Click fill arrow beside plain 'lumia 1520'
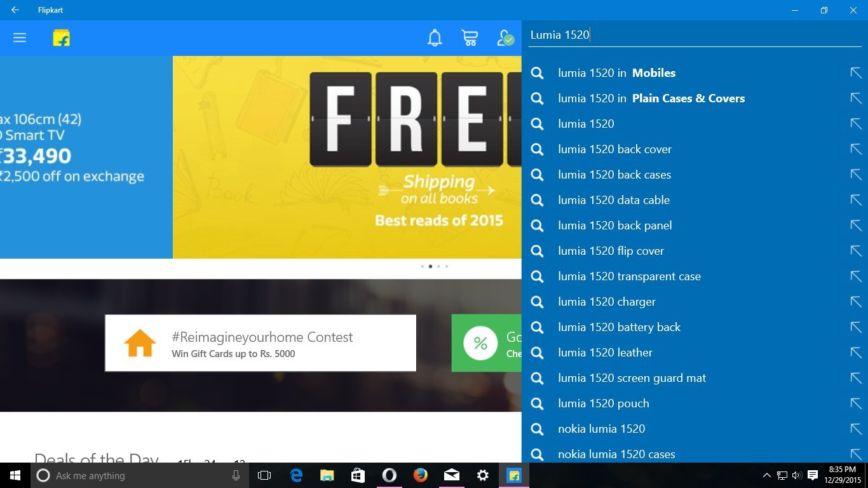 point(856,124)
